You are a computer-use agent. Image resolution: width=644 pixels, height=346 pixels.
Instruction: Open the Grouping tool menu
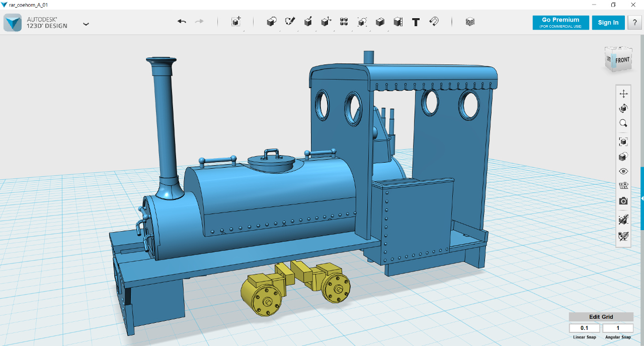[x=362, y=22]
